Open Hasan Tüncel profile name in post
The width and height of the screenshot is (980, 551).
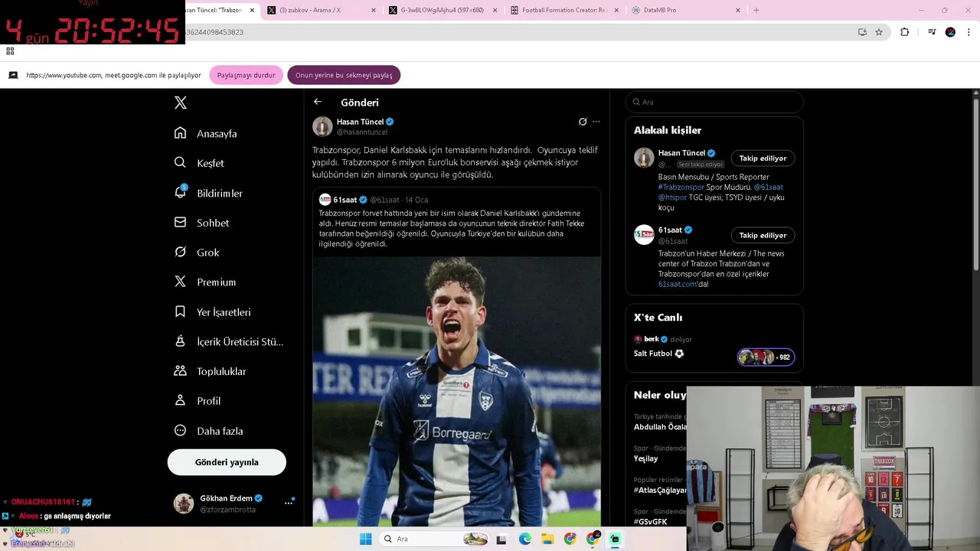pos(360,122)
